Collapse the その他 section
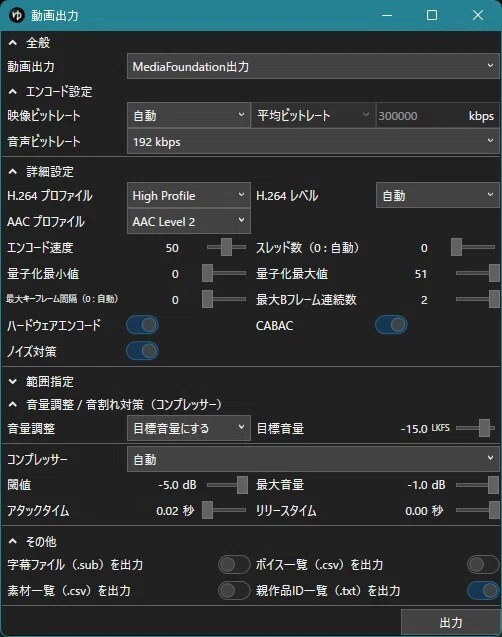Image resolution: width=502 pixels, height=637 pixels. (13, 542)
